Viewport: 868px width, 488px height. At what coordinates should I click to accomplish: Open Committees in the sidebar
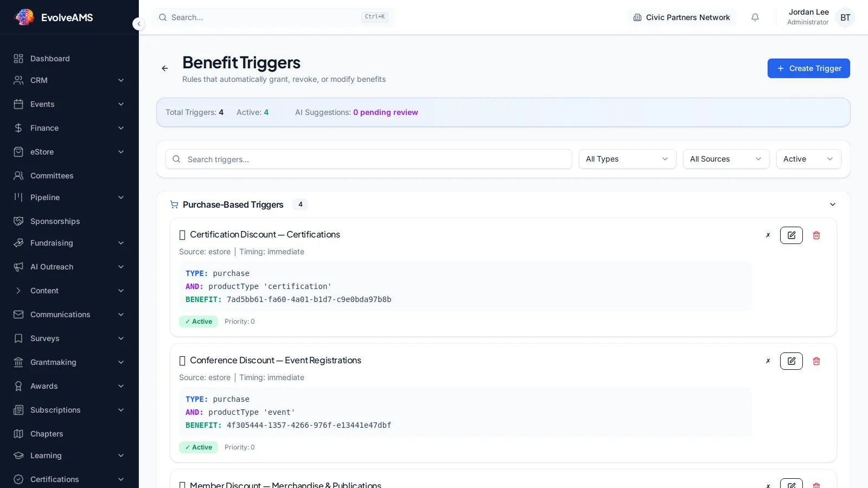tap(69, 176)
